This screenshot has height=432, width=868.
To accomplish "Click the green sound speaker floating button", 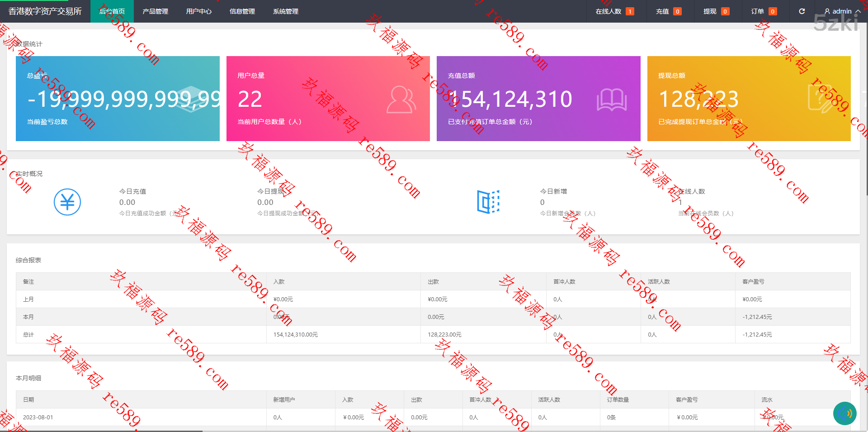I will 844,413.
